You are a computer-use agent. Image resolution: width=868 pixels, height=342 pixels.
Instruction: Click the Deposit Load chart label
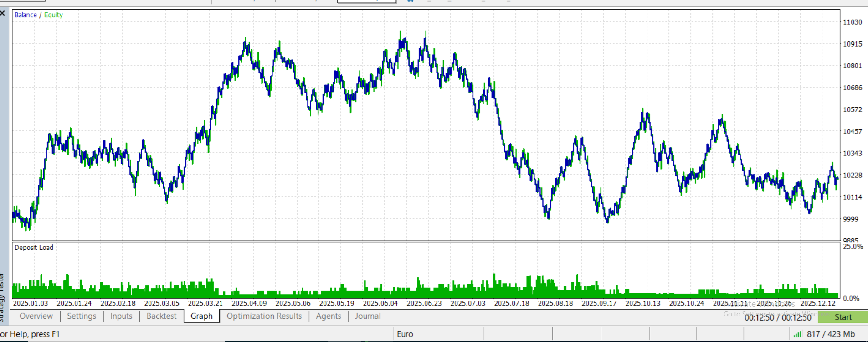tap(34, 248)
